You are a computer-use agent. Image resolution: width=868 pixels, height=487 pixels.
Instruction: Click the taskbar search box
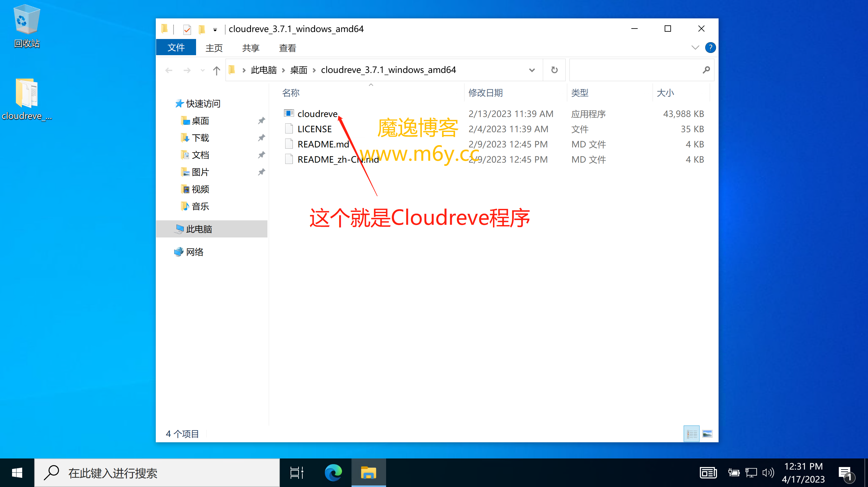(x=157, y=473)
